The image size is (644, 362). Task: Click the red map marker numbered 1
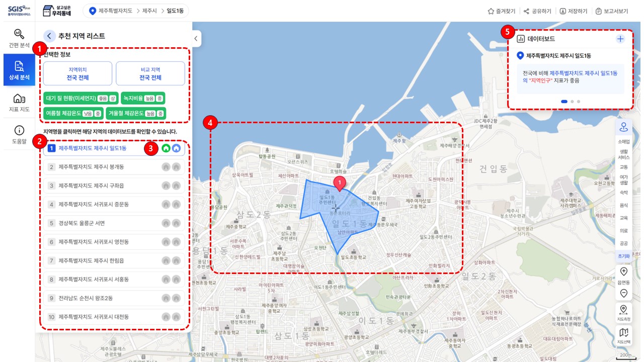pyautogui.click(x=340, y=183)
